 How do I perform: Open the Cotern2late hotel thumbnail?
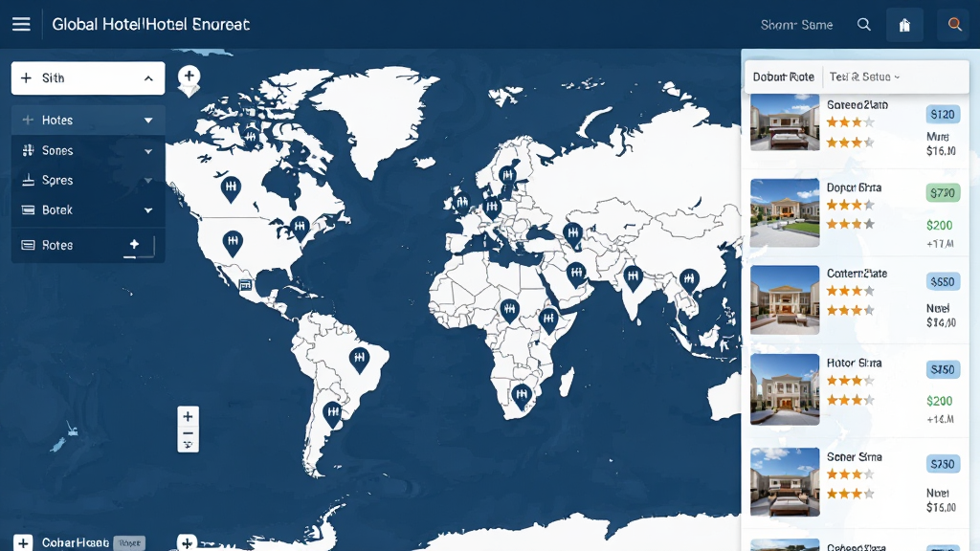[x=785, y=299]
